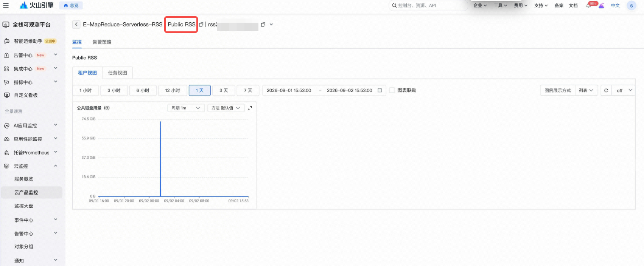Screen dimensions: 644x266
Task: Copy the Public RSS name
Action: (x=201, y=25)
